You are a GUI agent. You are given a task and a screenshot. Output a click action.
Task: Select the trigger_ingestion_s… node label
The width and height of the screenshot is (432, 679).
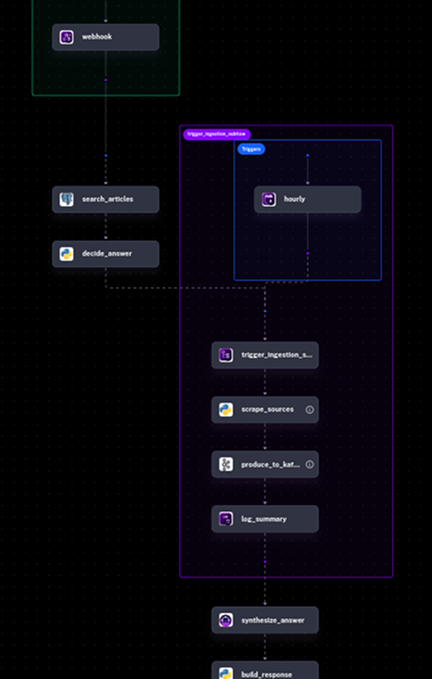click(277, 355)
